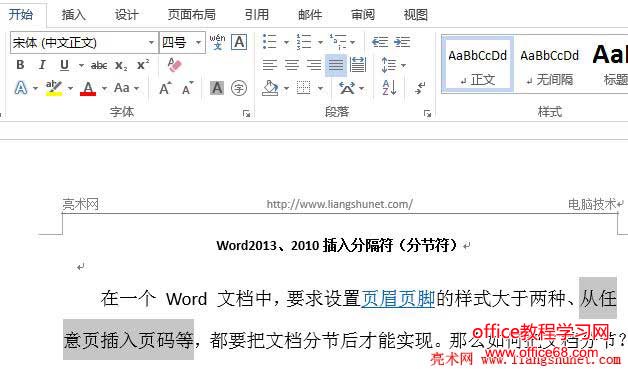Apply the 无间隔 style
This screenshot has width=628, height=369.
[550, 65]
